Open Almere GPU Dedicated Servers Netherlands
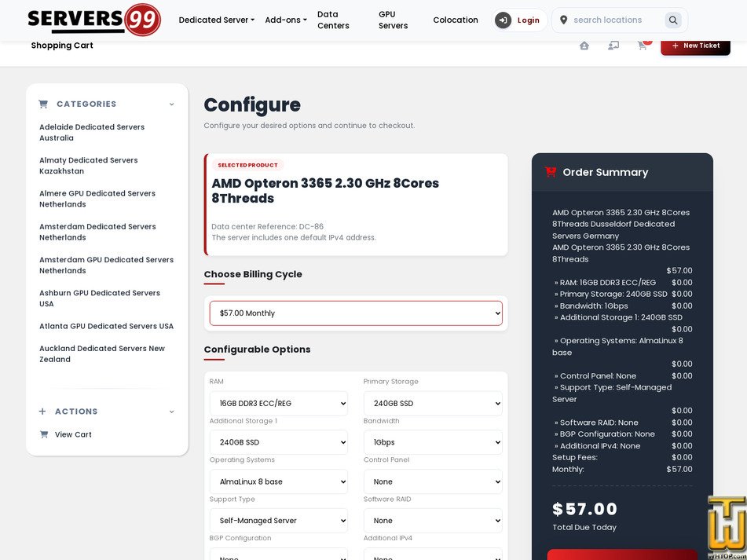This screenshot has width=747, height=560. 97,199
